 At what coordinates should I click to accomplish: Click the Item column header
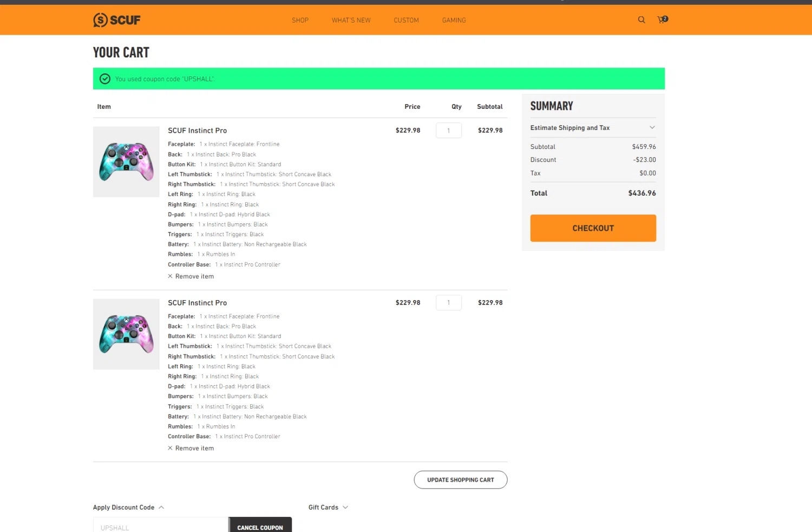(104, 107)
